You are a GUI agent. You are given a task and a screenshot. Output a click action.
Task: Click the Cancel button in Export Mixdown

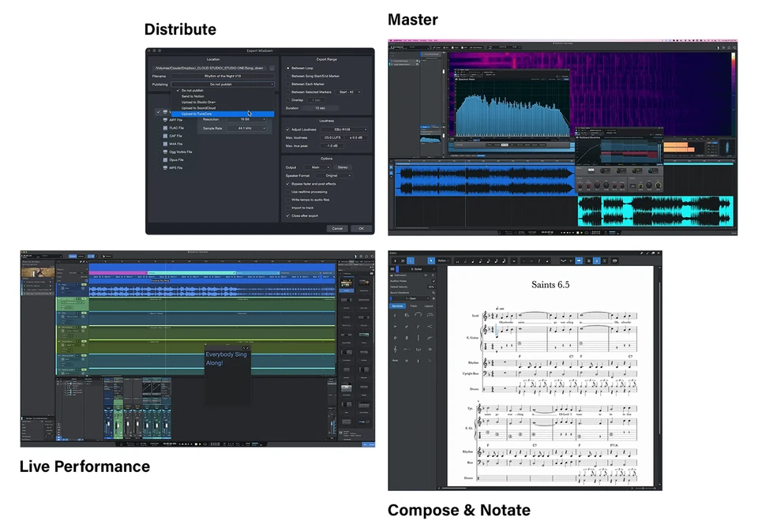(x=337, y=229)
